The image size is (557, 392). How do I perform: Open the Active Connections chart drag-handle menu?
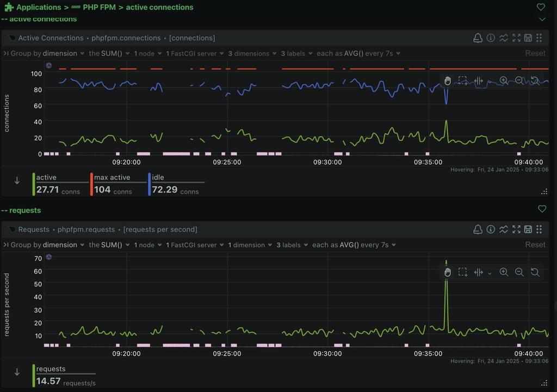pos(539,38)
